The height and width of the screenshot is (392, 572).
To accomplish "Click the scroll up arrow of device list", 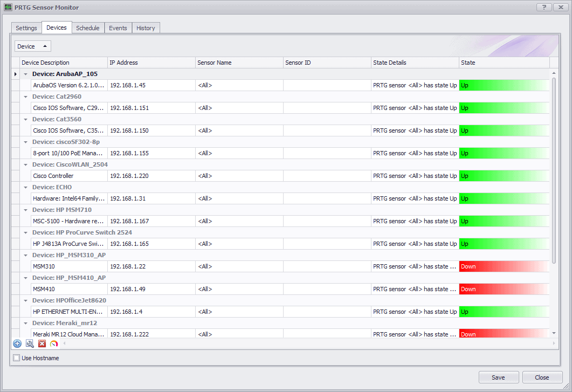I will 554,73.
